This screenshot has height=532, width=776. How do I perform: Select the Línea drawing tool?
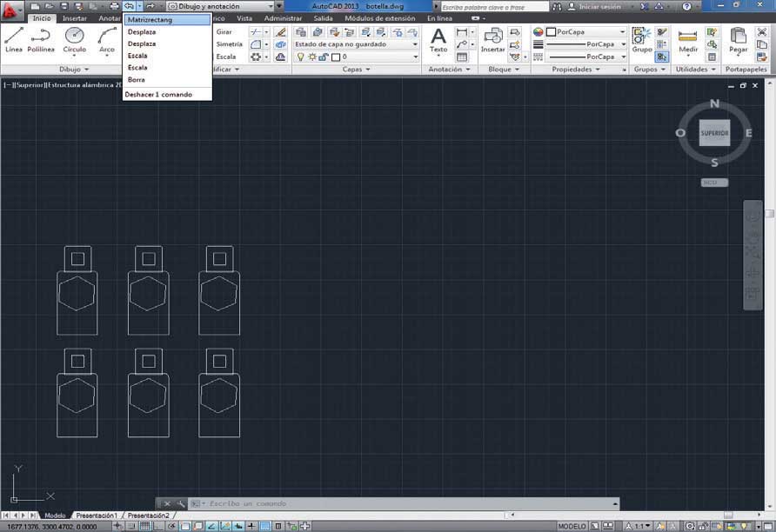(x=14, y=40)
